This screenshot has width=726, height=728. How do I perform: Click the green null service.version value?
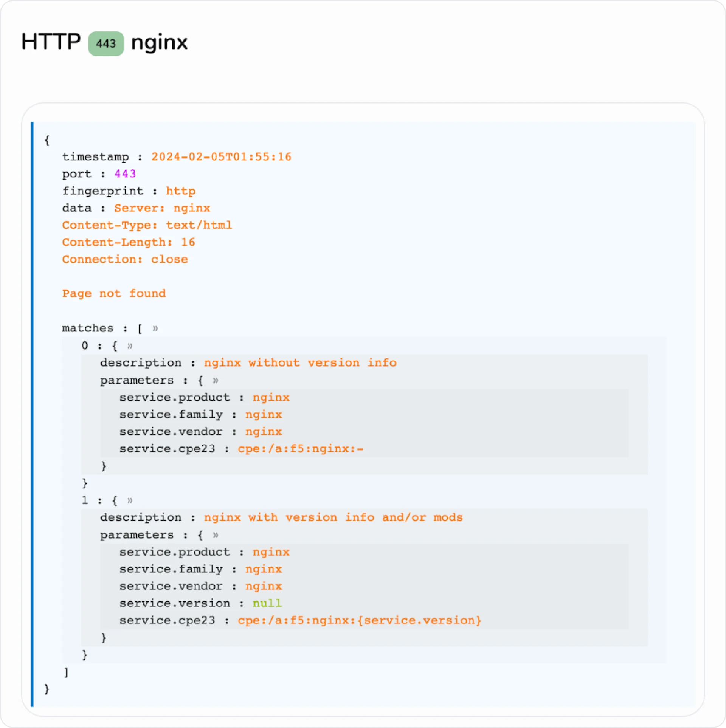tap(267, 603)
